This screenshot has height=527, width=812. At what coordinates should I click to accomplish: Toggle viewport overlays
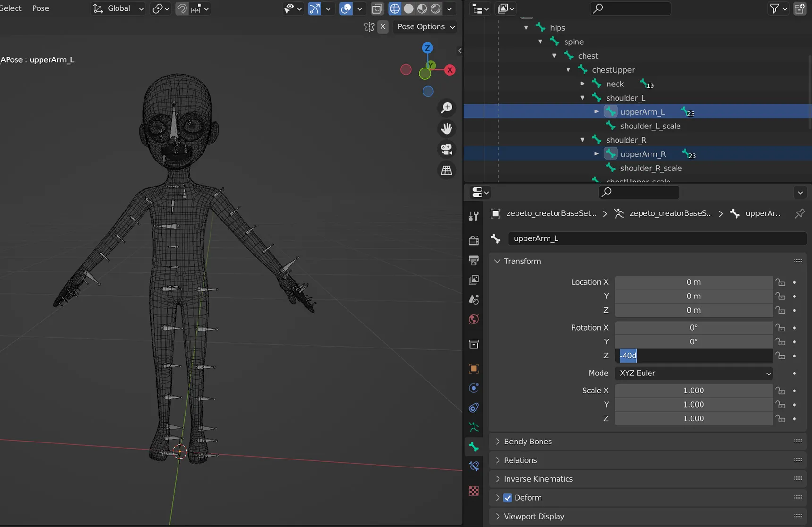[346, 8]
